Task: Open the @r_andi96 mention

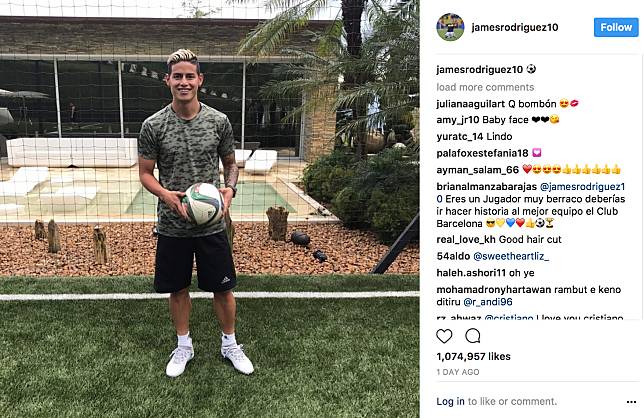Action: pos(488,302)
